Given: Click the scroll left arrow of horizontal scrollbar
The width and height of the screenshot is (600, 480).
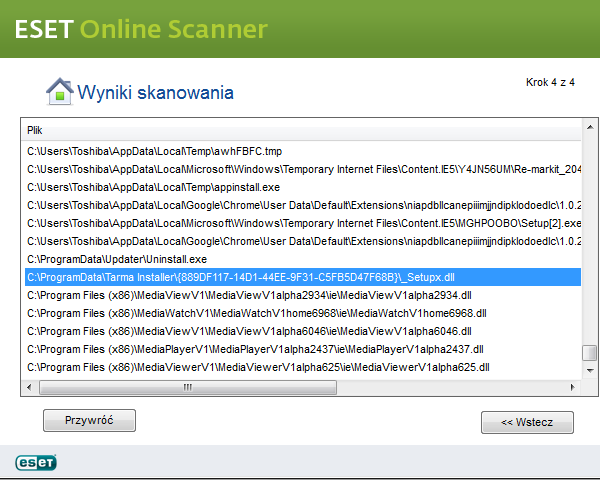Looking at the screenshot, I should tap(29, 387).
